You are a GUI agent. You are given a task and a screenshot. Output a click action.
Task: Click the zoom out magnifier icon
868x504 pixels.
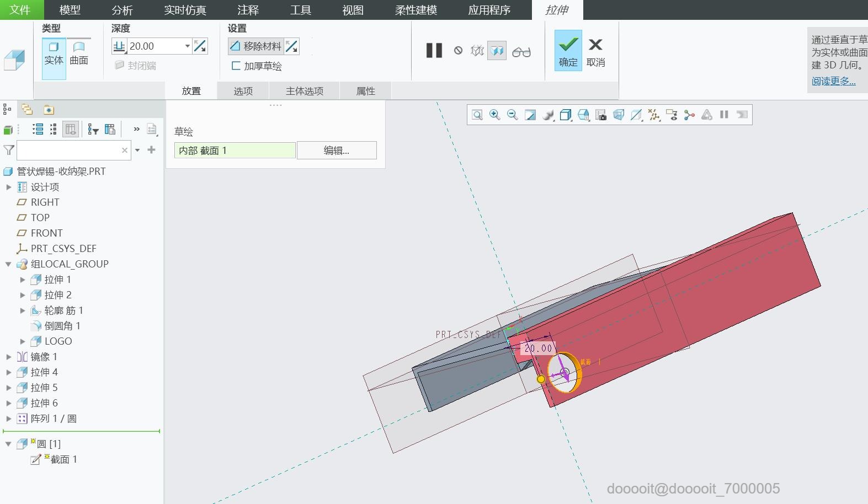coord(512,115)
